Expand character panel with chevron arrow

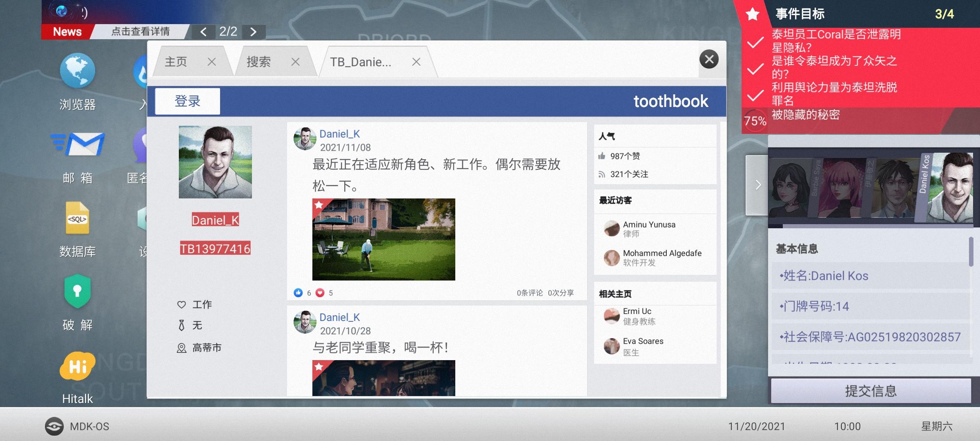coord(757,185)
